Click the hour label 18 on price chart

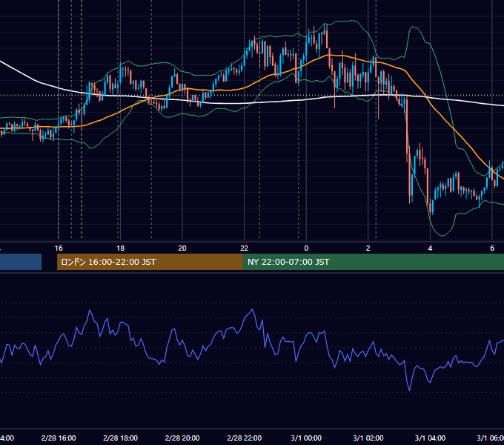pyautogui.click(x=120, y=248)
